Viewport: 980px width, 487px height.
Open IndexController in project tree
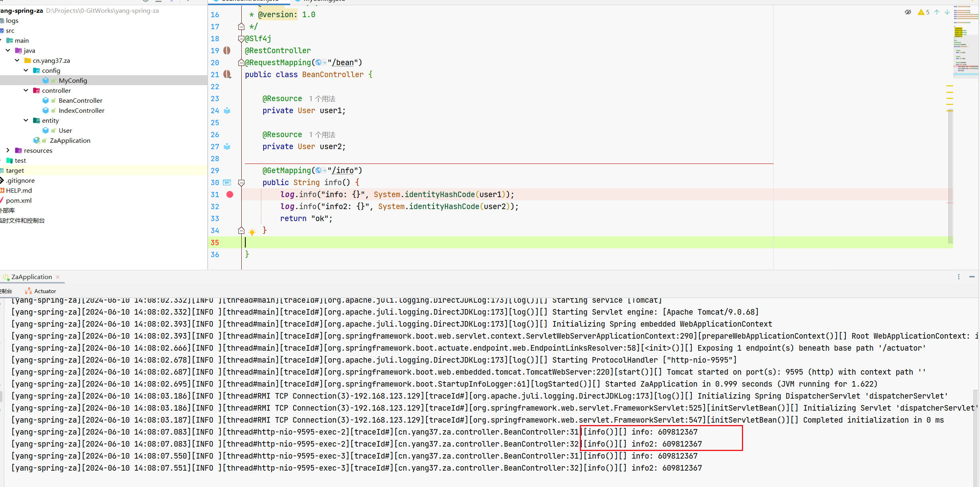(81, 110)
